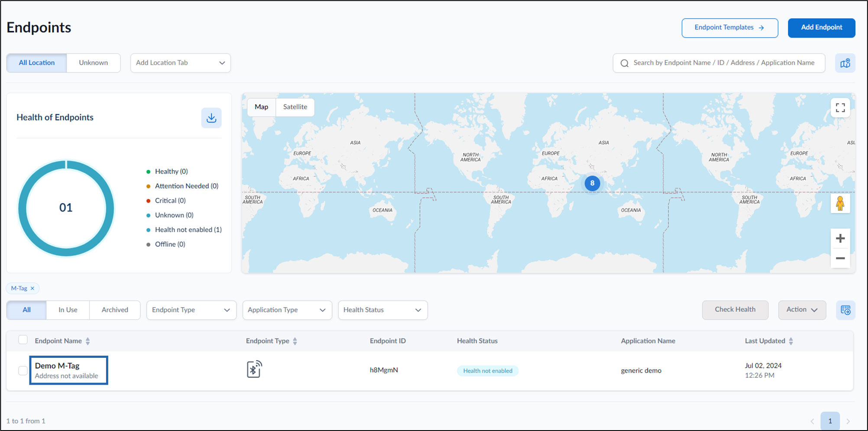Expand the Endpoint Type filter dropdown
This screenshot has width=868, height=431.
point(191,310)
